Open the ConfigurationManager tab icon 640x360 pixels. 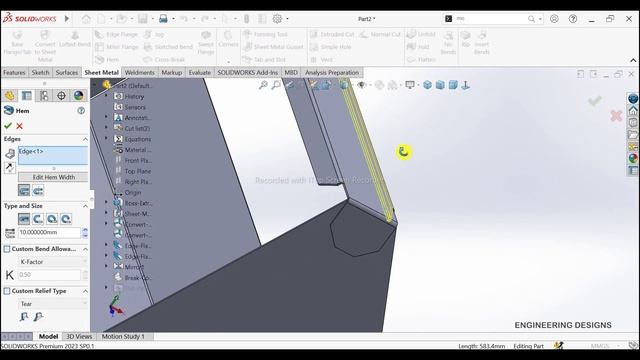[44, 96]
